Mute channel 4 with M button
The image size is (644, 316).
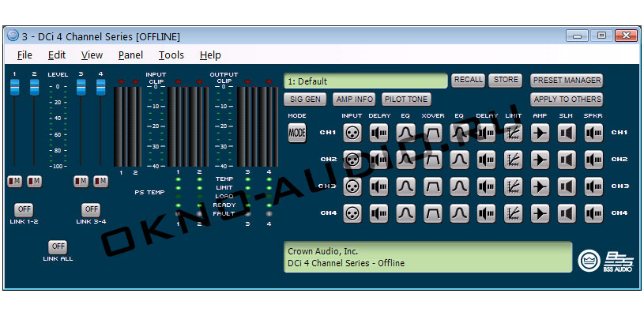point(100,181)
